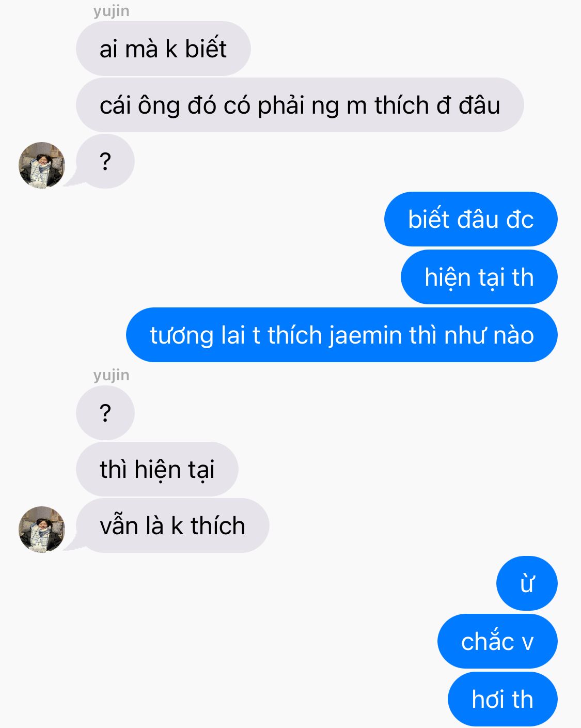The width and height of the screenshot is (581, 728).
Task: Tap the small blue "ừ" bubble
Action: click(x=527, y=583)
